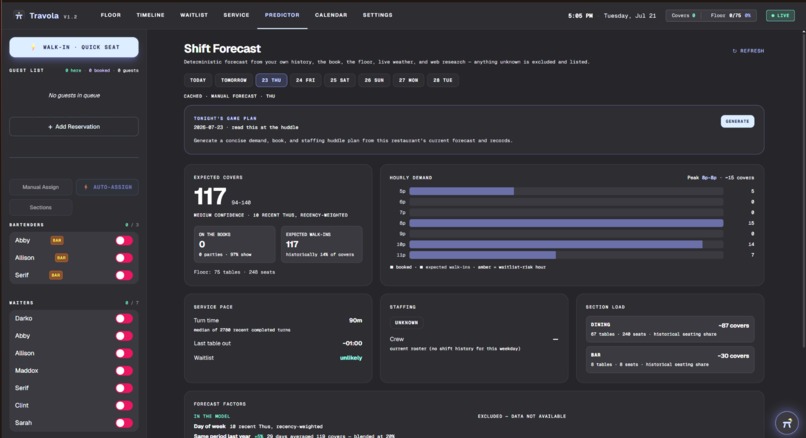Click the 5p hourly demand bar

462,191
